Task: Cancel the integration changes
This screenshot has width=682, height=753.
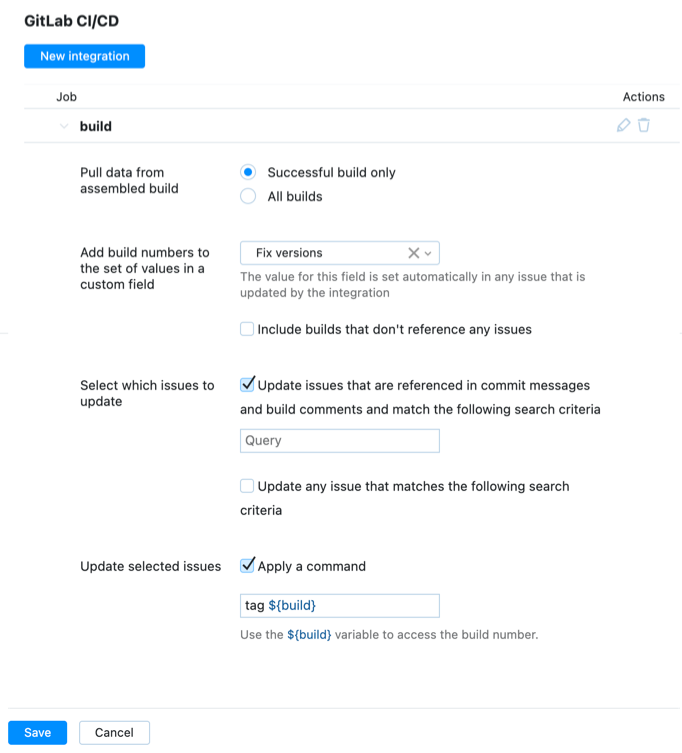Action: 114,732
